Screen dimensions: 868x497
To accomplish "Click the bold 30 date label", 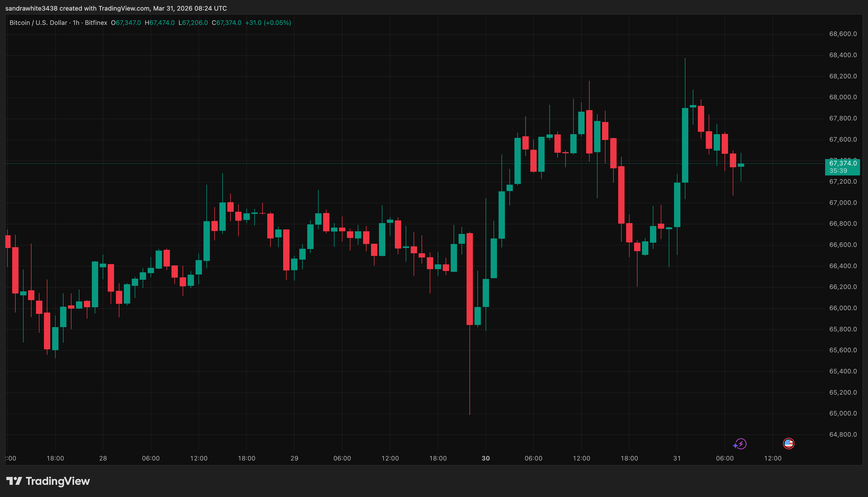I will point(485,458).
